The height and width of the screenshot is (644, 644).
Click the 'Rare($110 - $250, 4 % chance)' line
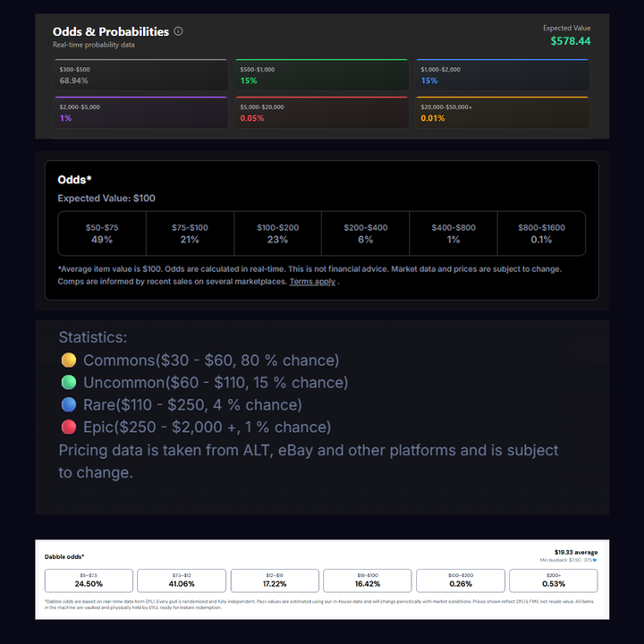(x=192, y=404)
